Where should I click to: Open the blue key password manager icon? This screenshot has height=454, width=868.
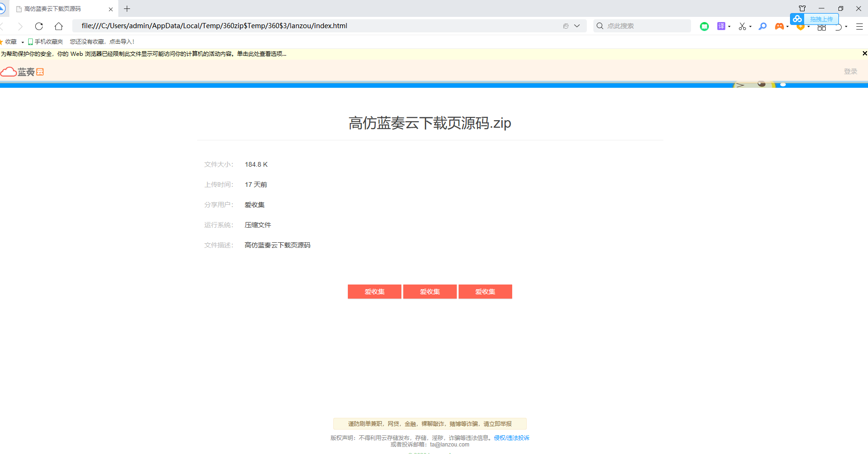tap(763, 26)
